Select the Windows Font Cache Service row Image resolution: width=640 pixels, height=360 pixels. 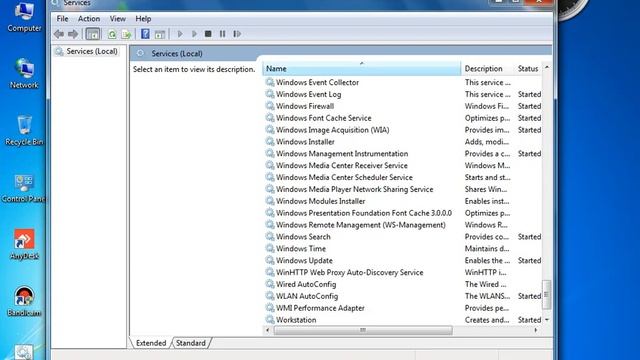tap(403, 118)
